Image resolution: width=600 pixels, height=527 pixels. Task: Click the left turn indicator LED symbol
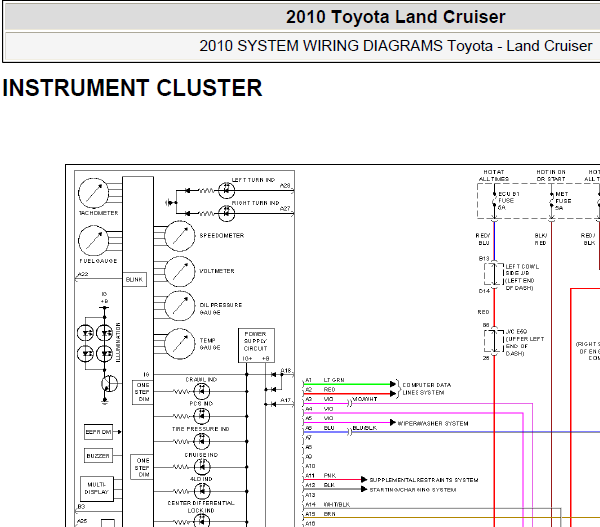click(x=227, y=190)
